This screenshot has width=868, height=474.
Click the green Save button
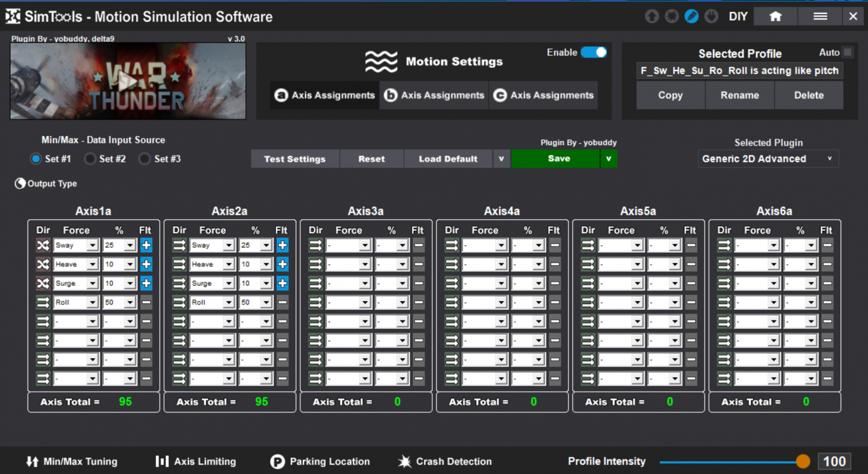pos(558,159)
